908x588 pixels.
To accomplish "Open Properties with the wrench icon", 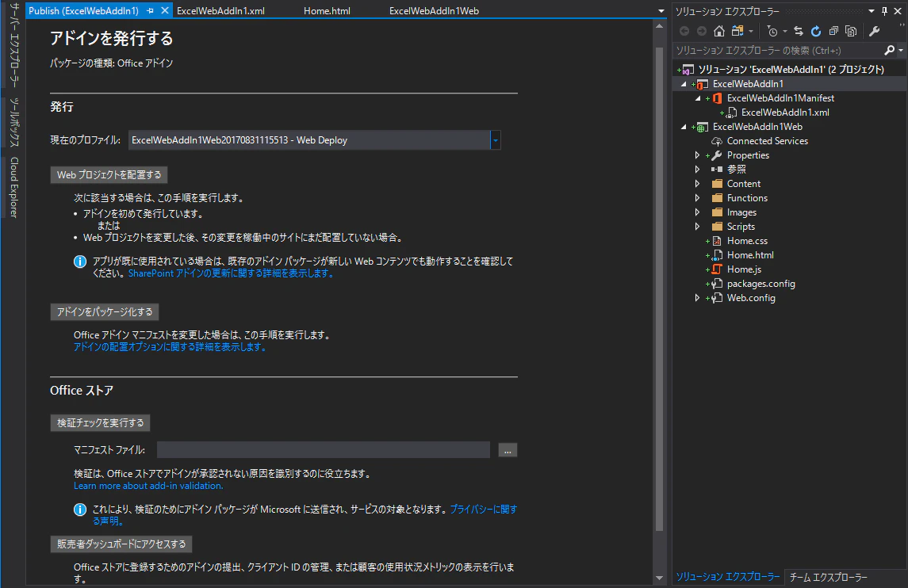I will coord(875,31).
